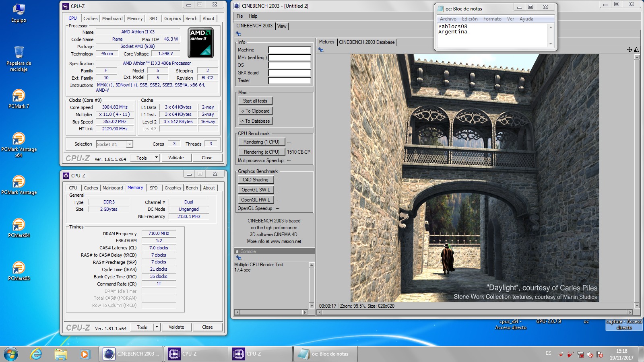The image size is (644, 362).
Task: Open File menu in CINEBENCH
Action: click(240, 16)
